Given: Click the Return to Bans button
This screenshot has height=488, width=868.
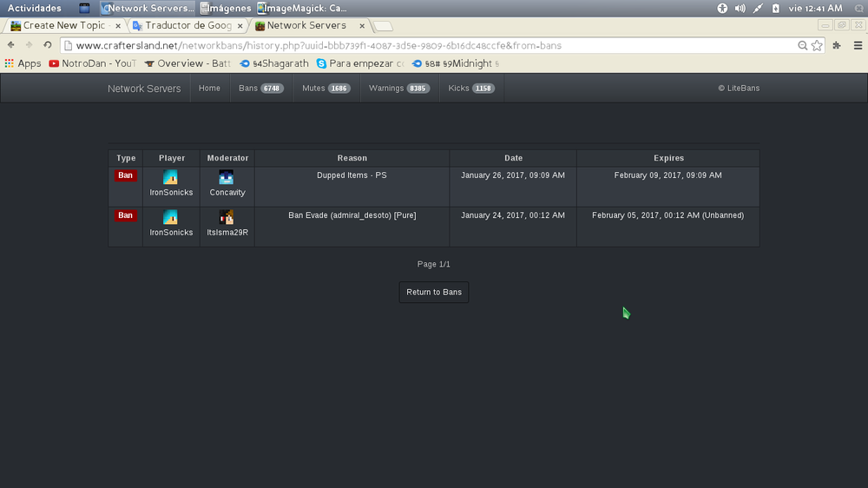Looking at the screenshot, I should pyautogui.click(x=434, y=293).
